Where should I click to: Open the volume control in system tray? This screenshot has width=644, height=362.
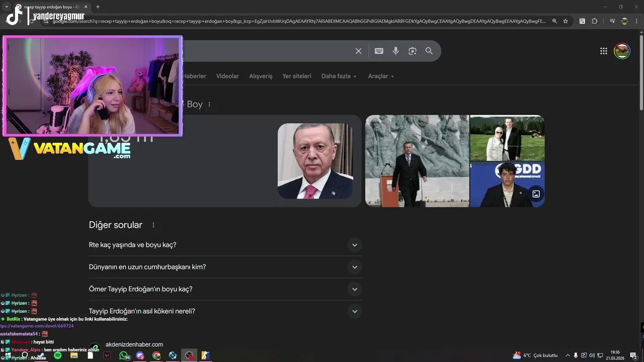point(592,355)
